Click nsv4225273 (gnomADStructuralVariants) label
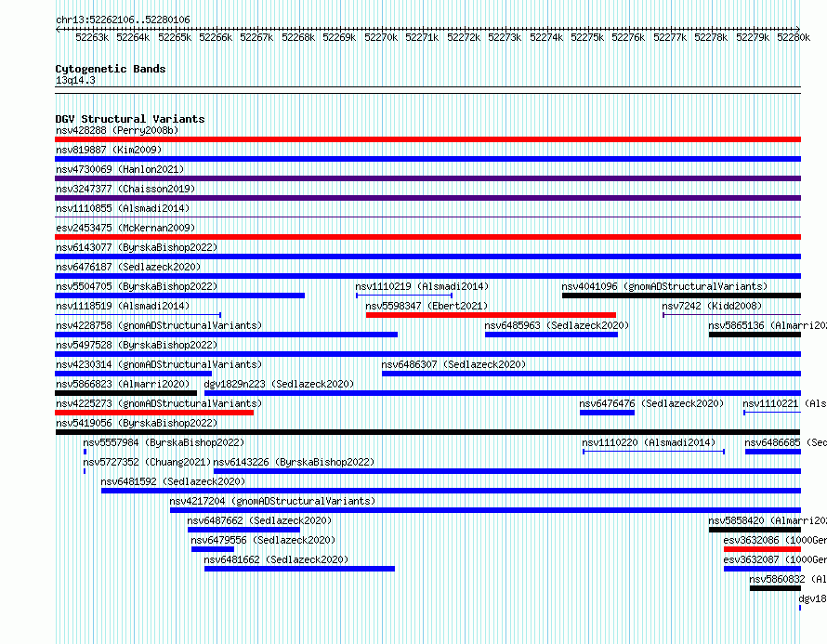 159,403
